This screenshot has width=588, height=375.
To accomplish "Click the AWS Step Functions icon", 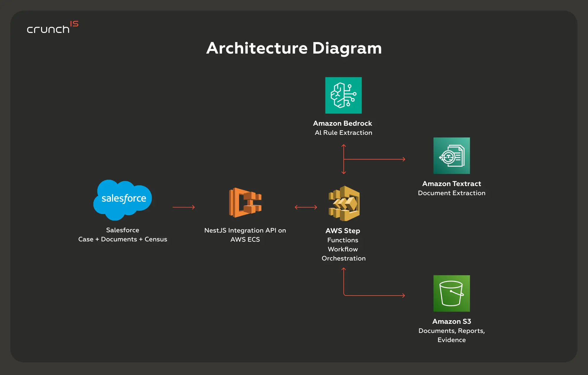I will [344, 203].
